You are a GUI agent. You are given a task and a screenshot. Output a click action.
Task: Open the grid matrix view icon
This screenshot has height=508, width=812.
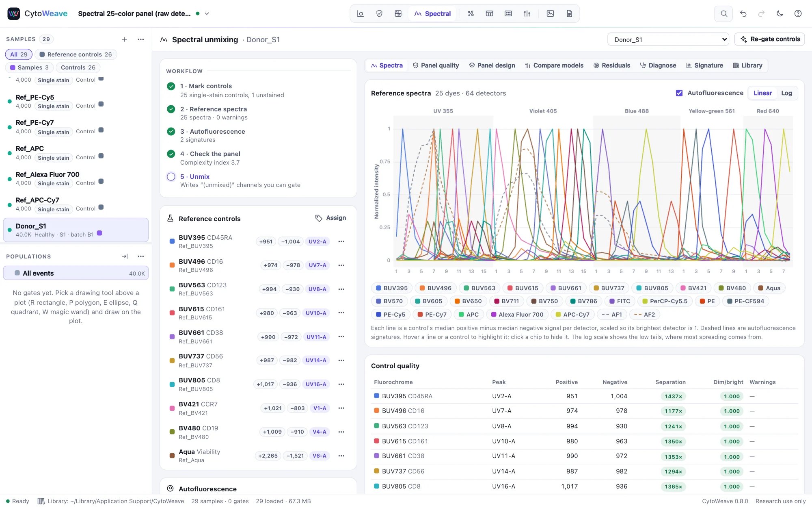point(398,13)
